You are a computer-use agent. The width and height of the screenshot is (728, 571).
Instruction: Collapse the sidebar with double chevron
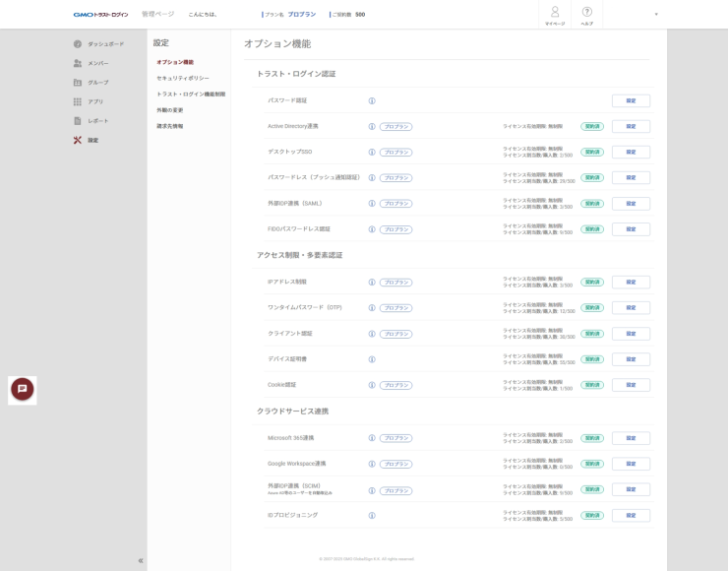pos(141,561)
